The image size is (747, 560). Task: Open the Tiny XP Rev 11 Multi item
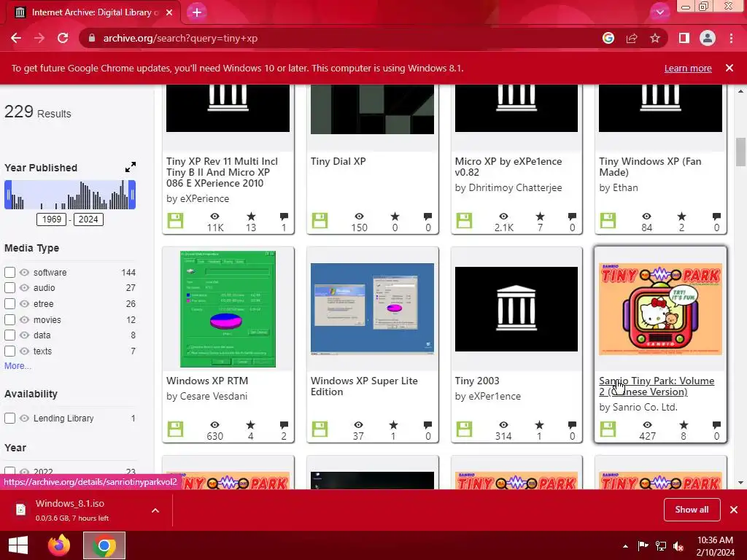coord(222,172)
